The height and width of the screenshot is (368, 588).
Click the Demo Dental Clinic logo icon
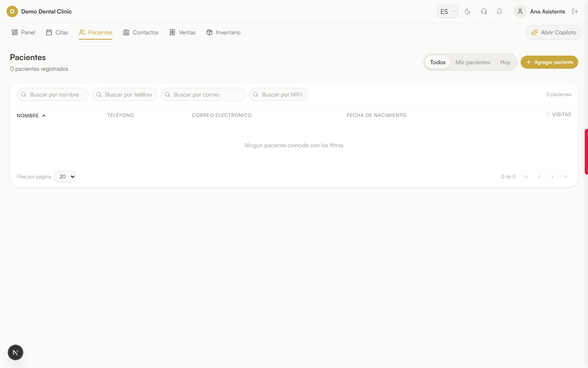pyautogui.click(x=12, y=11)
